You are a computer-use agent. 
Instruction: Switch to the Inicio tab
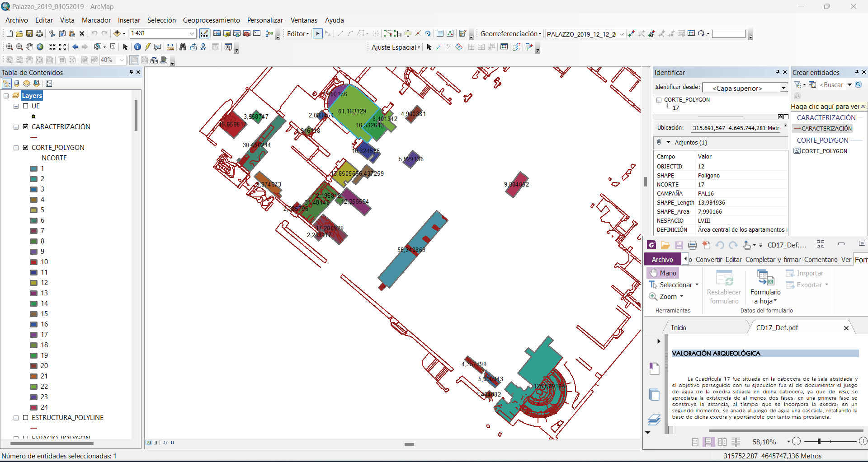(678, 328)
